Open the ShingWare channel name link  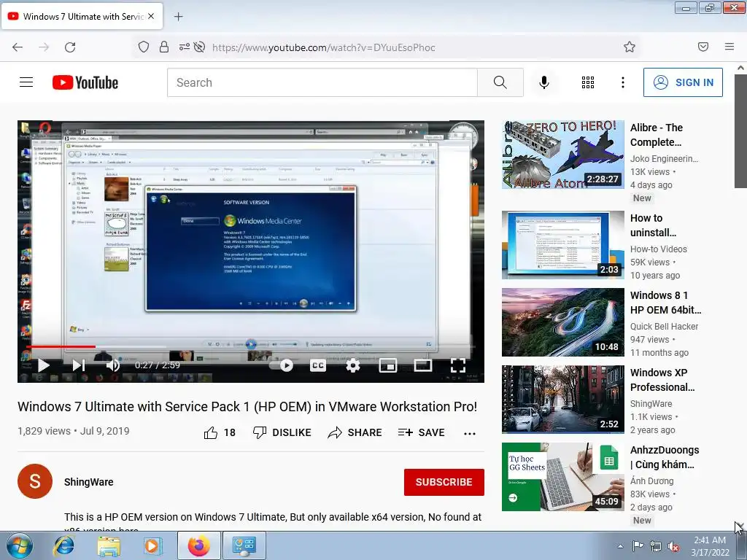click(88, 482)
